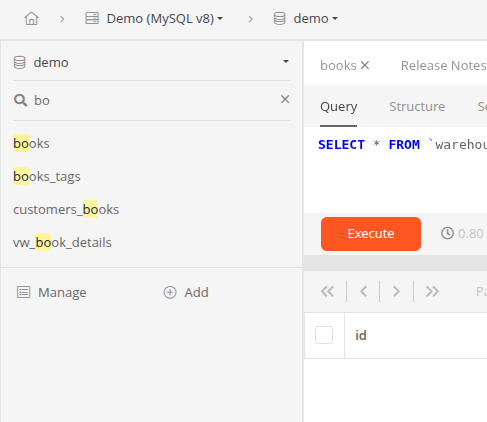Click the Manage button
487x422 pixels.
click(x=52, y=292)
